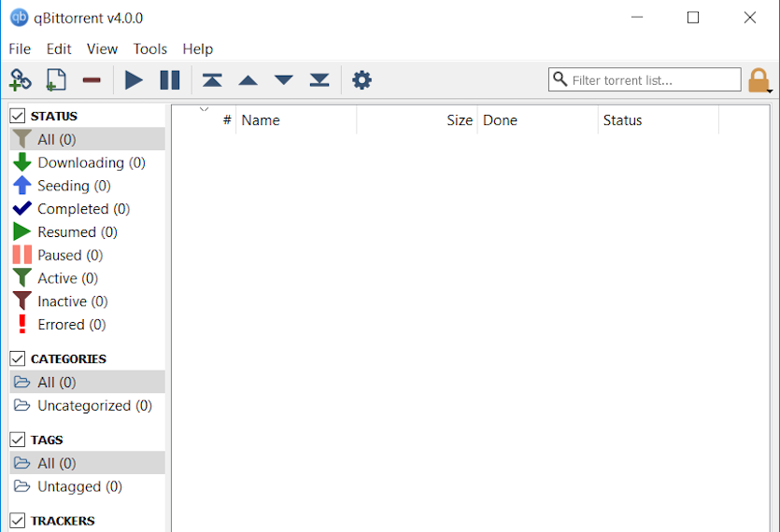This screenshot has width=780, height=532.
Task: Click the Resume play icon in toolbar
Action: (134, 80)
